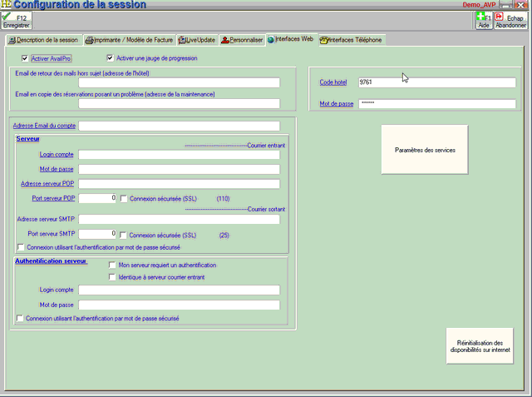
Task: Click the Adresse serveur POP label link
Action: click(x=48, y=183)
